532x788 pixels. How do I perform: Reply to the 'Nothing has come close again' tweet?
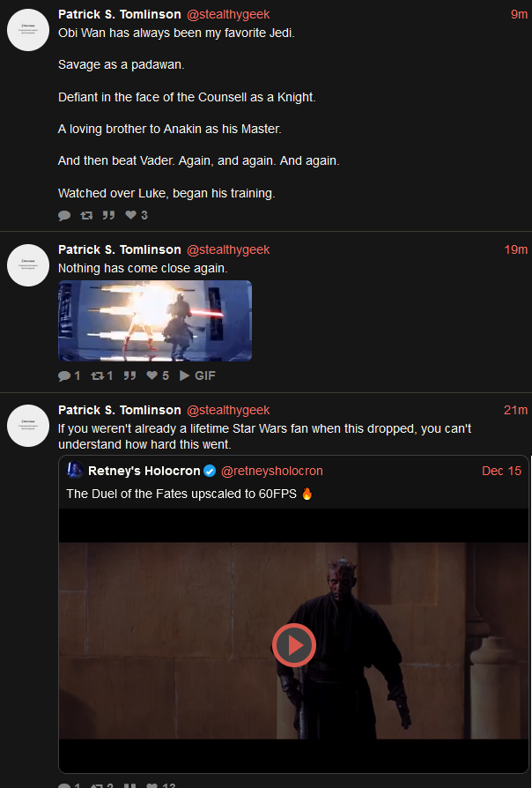click(x=70, y=375)
